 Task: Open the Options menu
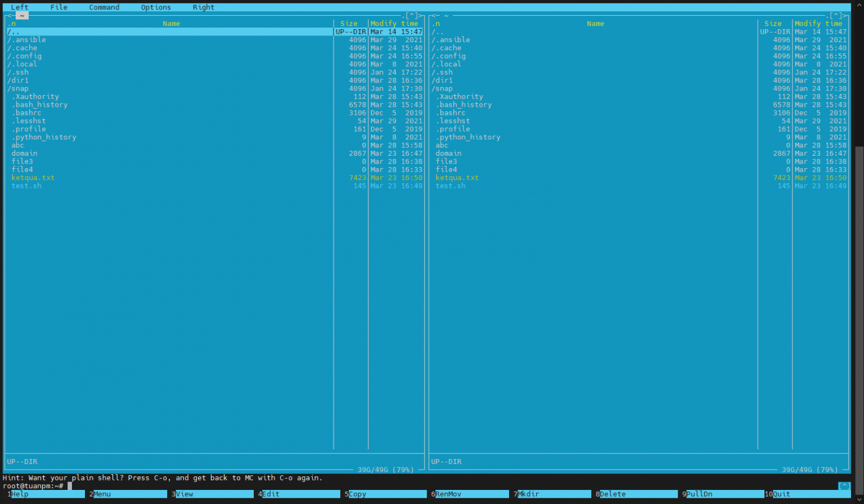pyautogui.click(x=156, y=7)
